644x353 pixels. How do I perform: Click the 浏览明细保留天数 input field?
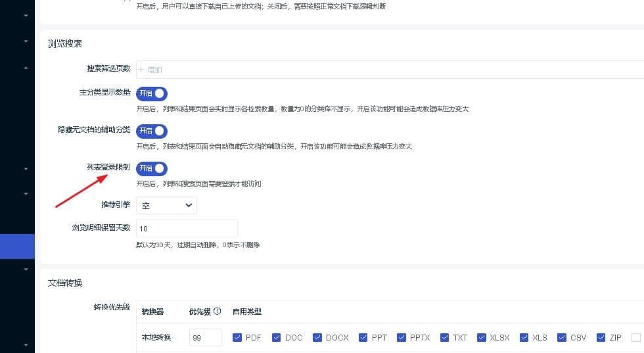click(187, 228)
